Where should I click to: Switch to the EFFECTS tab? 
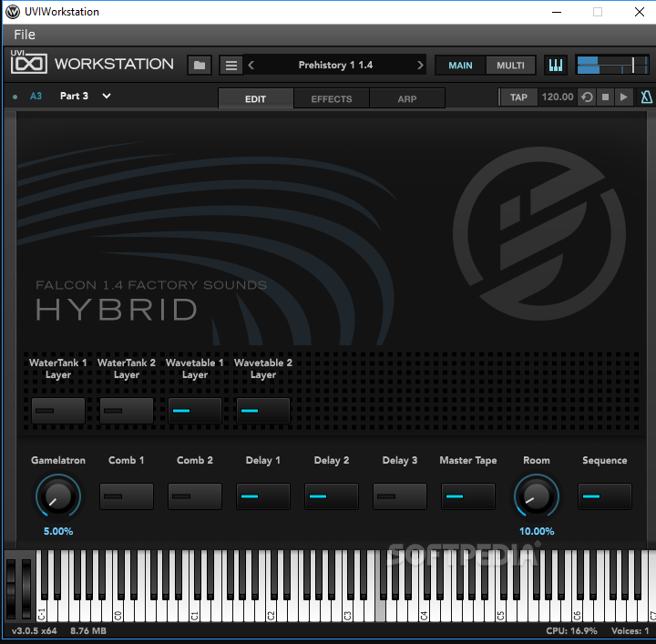click(x=332, y=98)
